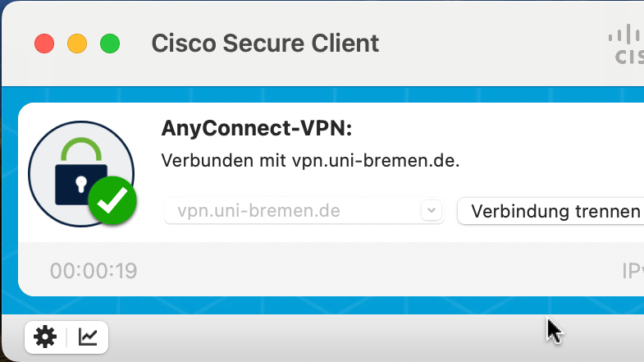Expand the VPN server dropdown arrow

(432, 211)
